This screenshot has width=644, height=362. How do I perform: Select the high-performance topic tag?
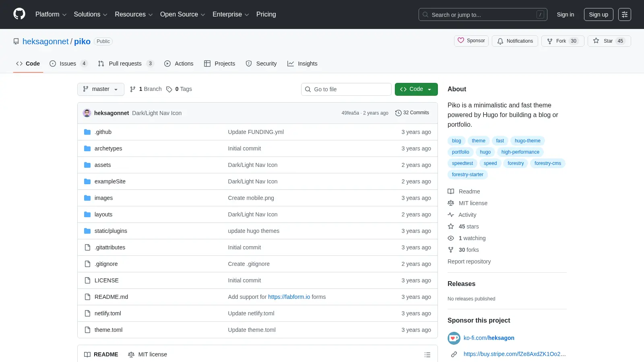tap(520, 152)
